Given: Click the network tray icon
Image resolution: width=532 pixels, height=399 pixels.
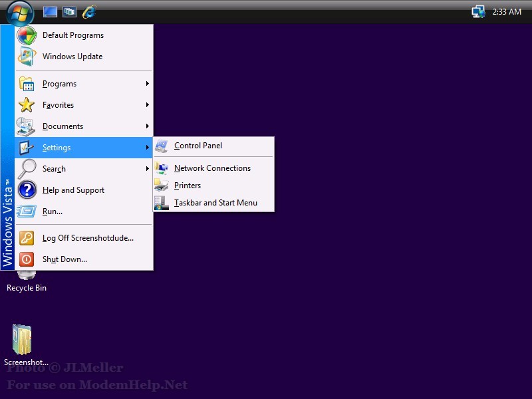Looking at the screenshot, I should pyautogui.click(x=478, y=12).
